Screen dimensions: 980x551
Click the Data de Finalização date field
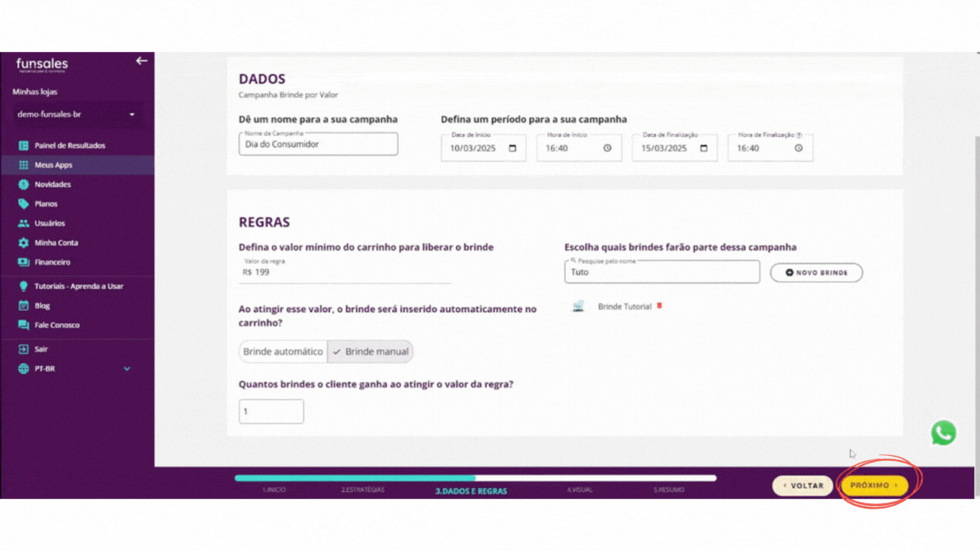pyautogui.click(x=675, y=148)
